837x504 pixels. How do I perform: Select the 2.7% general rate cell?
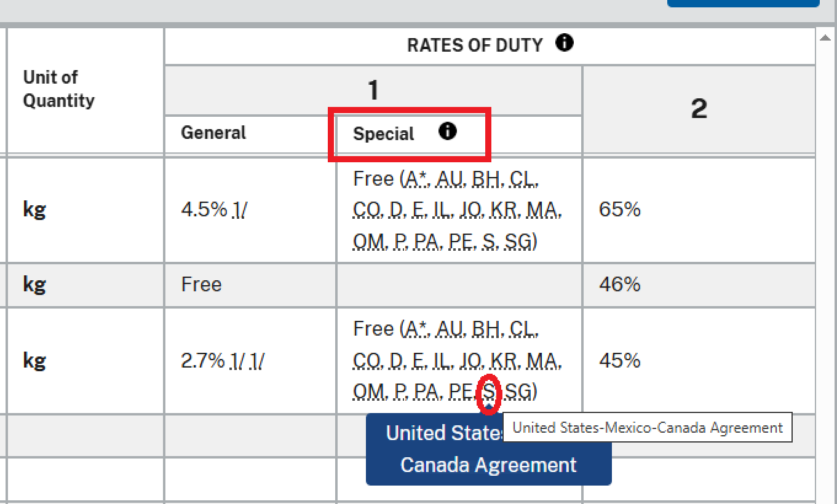203,361
